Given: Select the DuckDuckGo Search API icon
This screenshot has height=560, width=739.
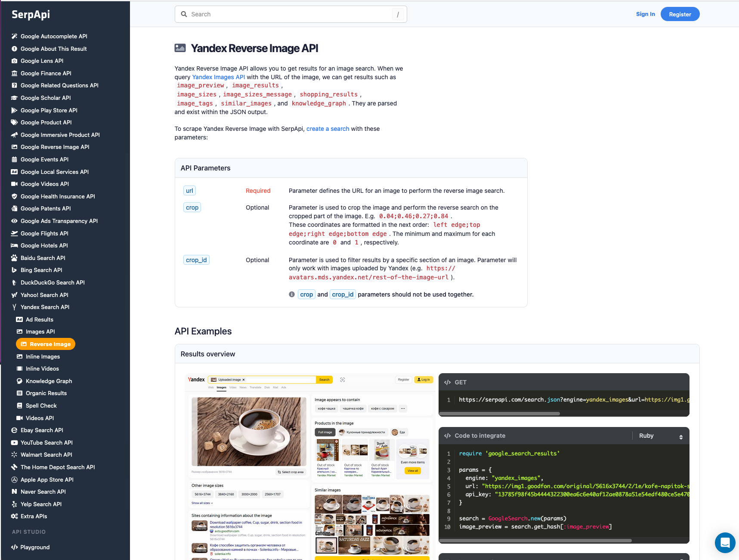Looking at the screenshot, I should [x=14, y=282].
